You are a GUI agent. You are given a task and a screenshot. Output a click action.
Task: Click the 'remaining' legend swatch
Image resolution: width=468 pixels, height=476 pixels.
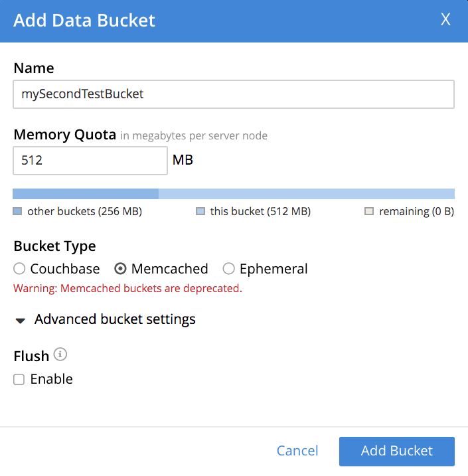369,212
